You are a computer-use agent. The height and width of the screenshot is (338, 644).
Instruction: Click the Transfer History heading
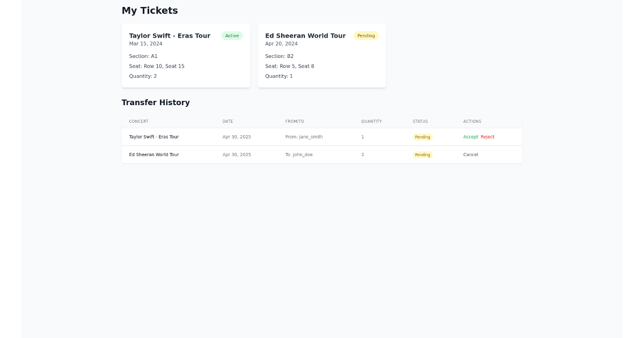[156, 102]
